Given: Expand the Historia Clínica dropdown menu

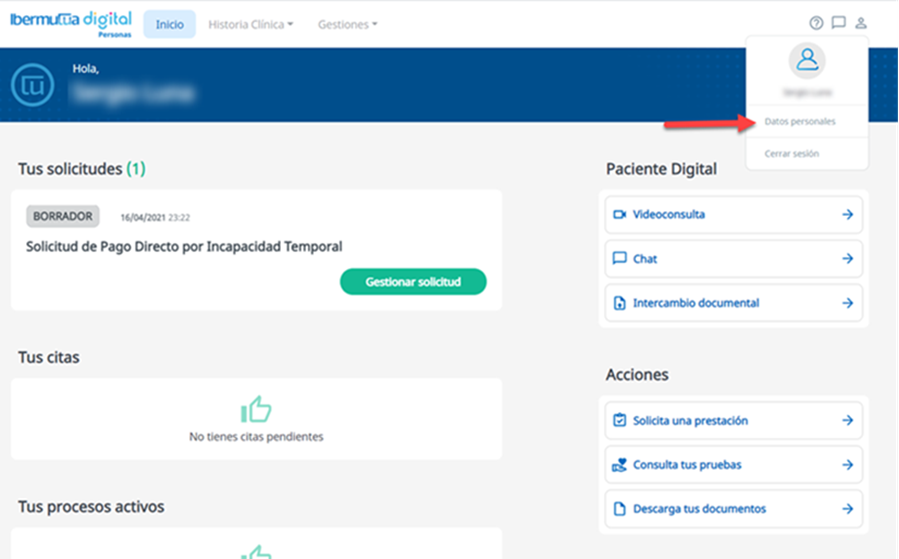Looking at the screenshot, I should [250, 24].
